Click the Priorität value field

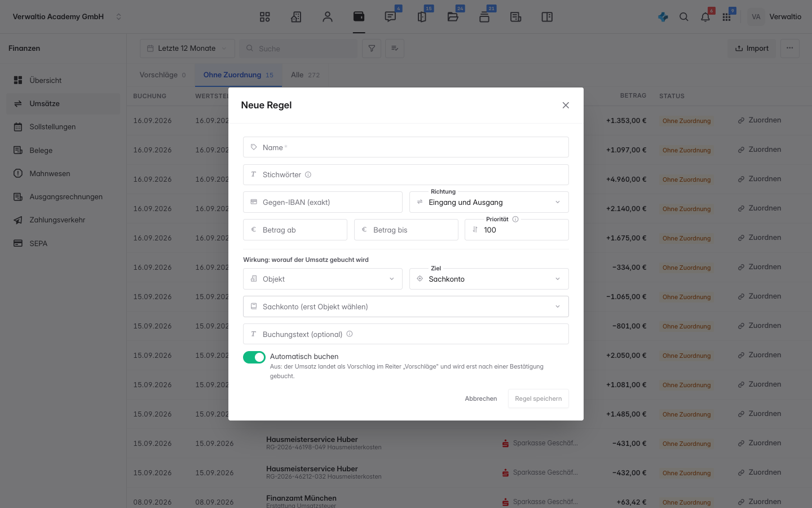(517, 230)
